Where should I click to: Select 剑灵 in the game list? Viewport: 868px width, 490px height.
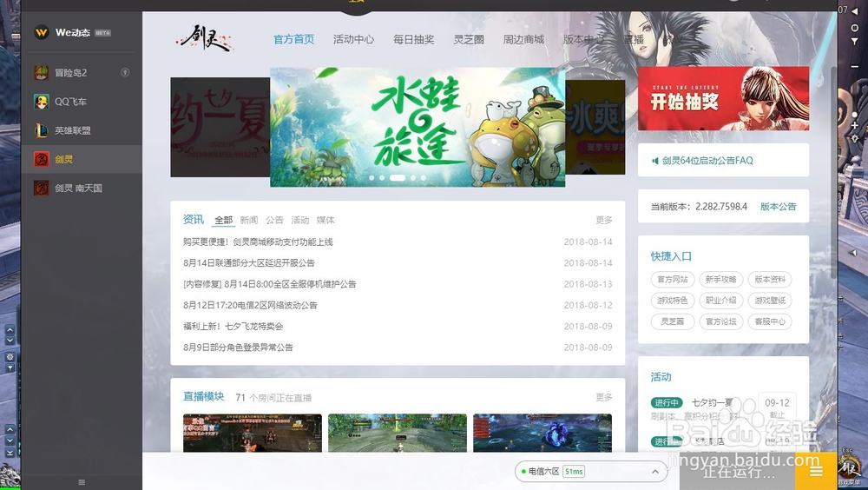tap(82, 159)
